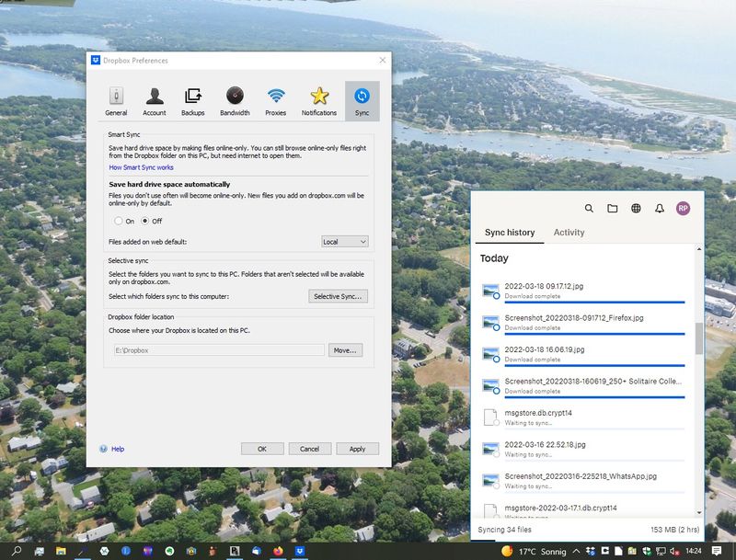Open Dropbox folder icon in panel
The height and width of the screenshot is (560, 736).
613,209
